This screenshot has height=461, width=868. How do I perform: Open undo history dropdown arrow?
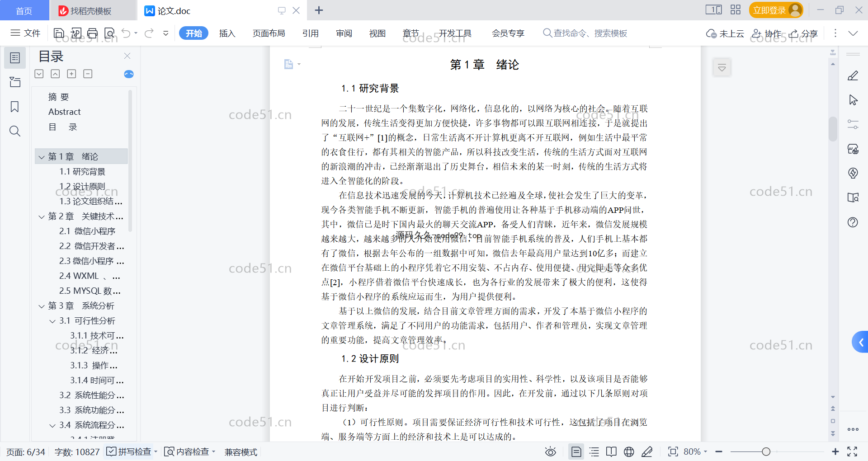point(136,33)
